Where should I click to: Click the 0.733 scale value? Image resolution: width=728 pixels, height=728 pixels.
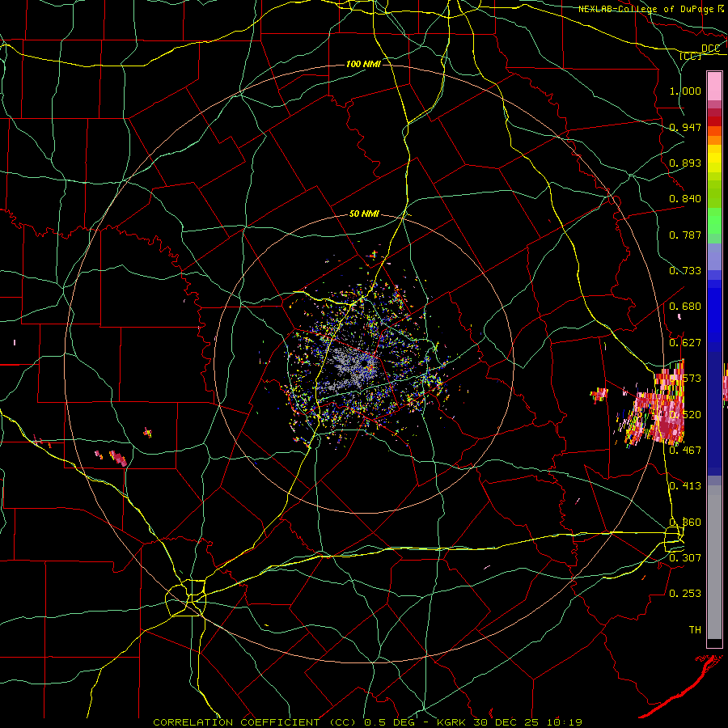(685, 271)
